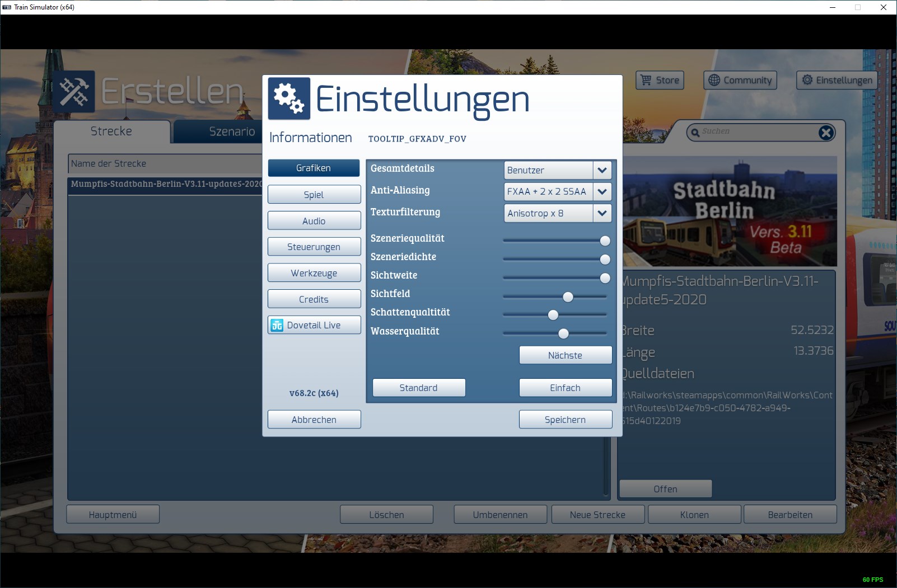The image size is (897, 588).
Task: Click the Klonen button
Action: click(694, 515)
